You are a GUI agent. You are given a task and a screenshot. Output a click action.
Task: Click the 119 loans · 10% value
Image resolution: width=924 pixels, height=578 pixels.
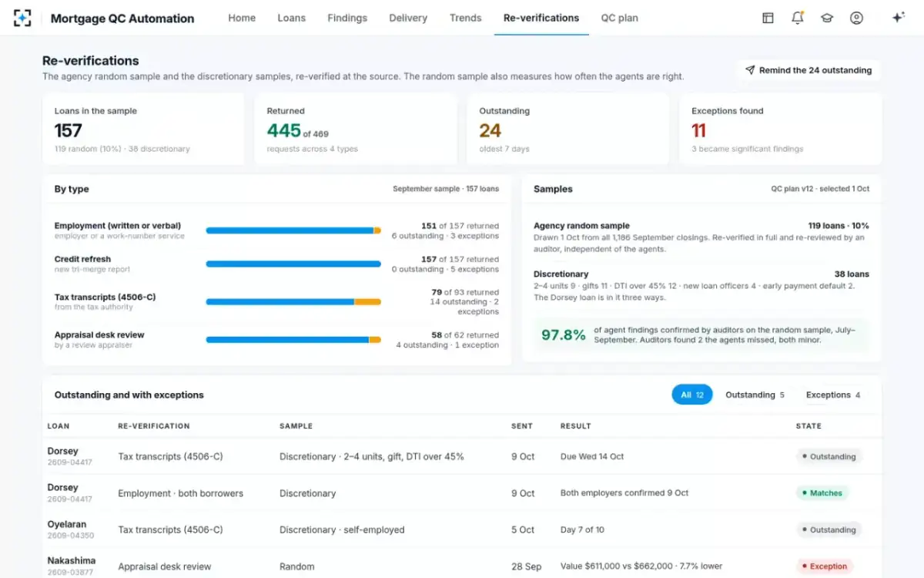pos(839,226)
